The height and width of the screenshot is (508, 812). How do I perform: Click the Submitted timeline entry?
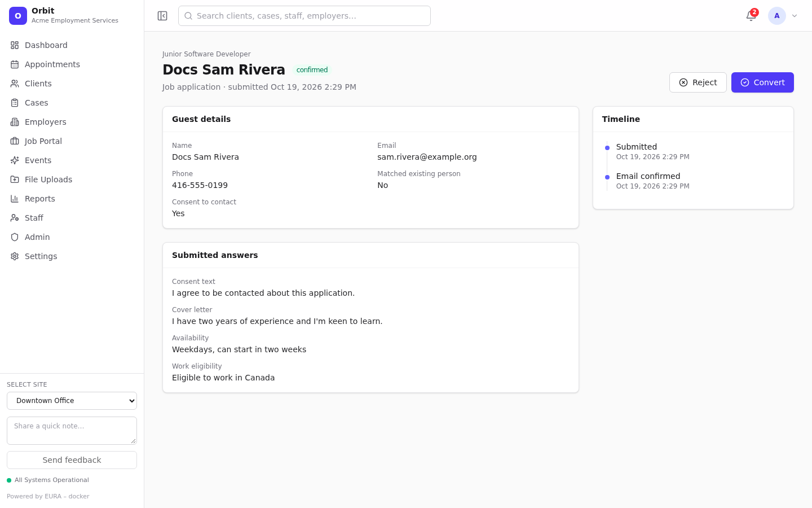652,151
